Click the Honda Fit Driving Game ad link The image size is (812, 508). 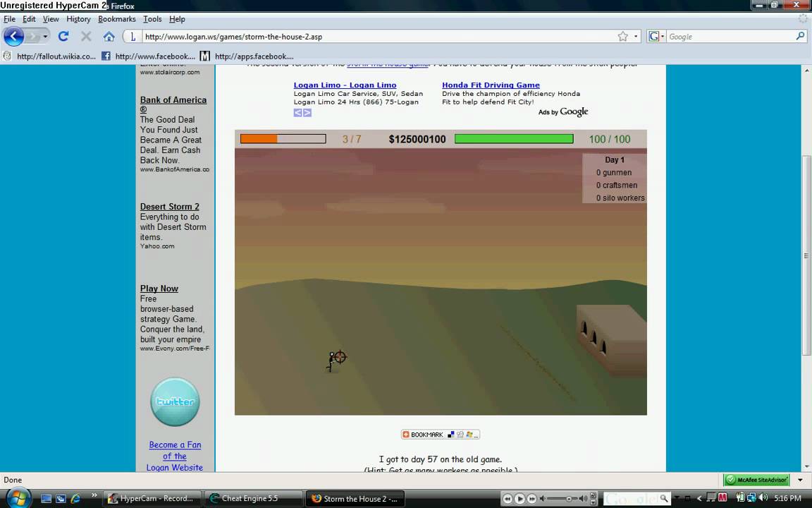[491, 85]
